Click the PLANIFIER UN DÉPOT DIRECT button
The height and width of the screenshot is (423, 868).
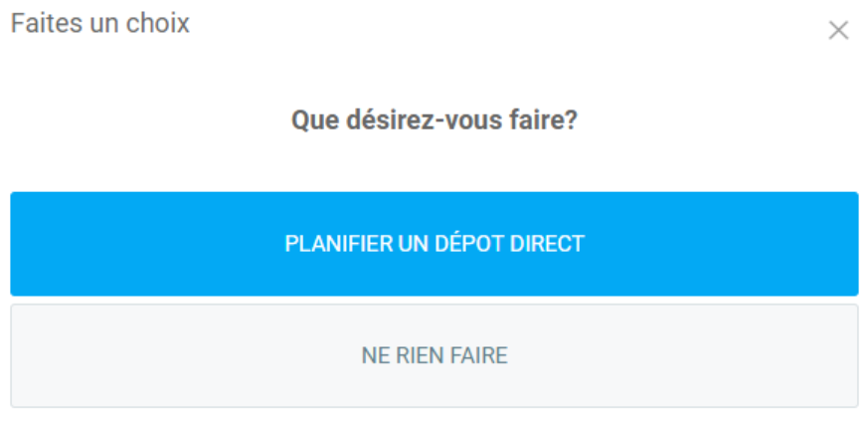click(434, 244)
